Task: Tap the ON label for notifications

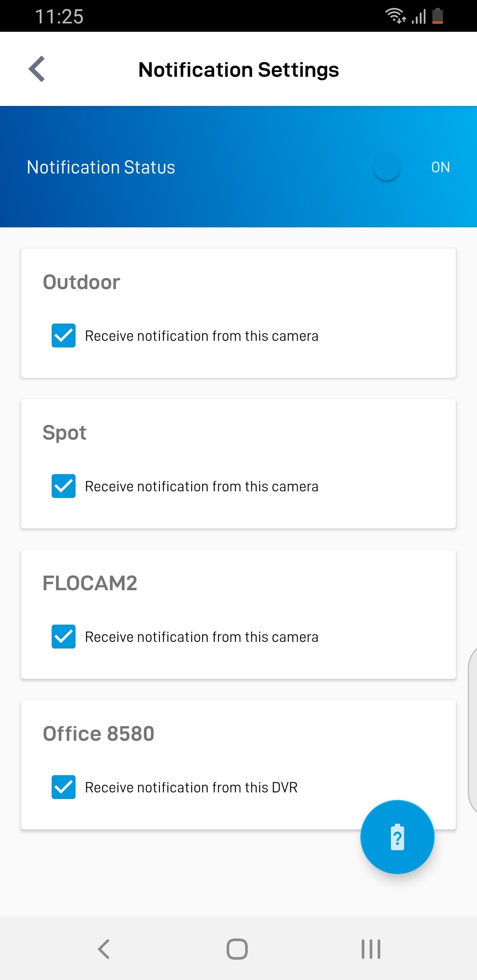Action: point(440,167)
